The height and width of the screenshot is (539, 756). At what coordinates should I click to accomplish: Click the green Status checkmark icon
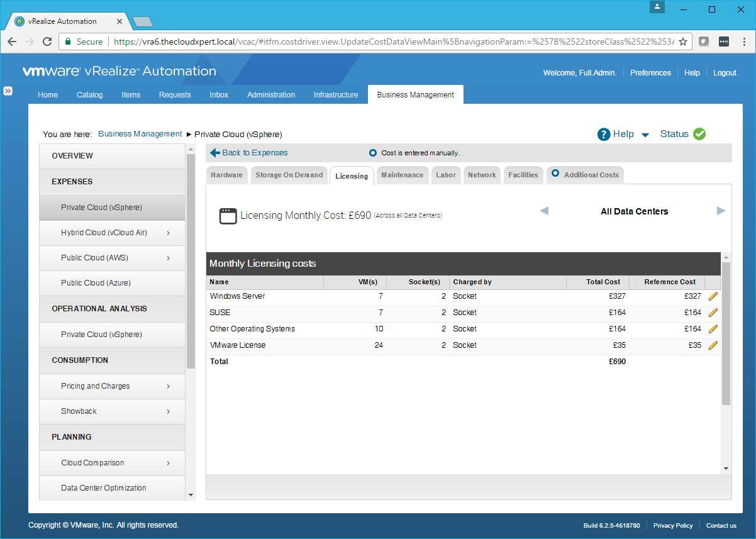point(699,134)
